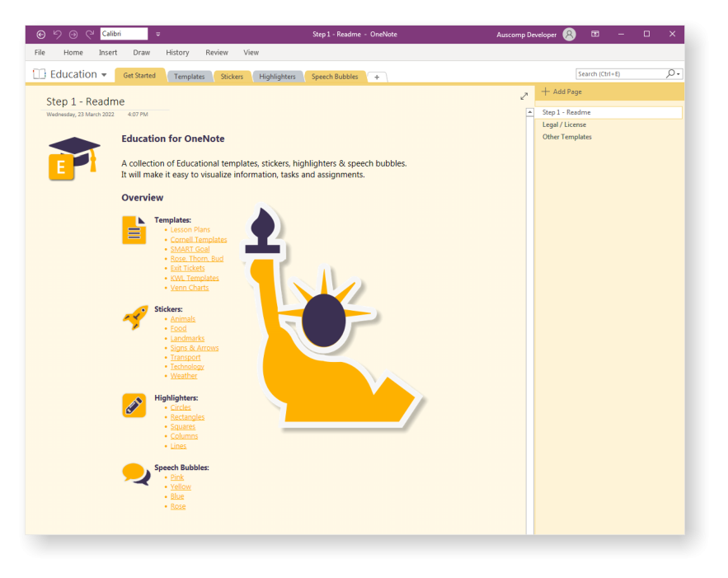This screenshot has height=578, width=728.
Task: Open the View ribbon tab
Action: click(x=251, y=53)
